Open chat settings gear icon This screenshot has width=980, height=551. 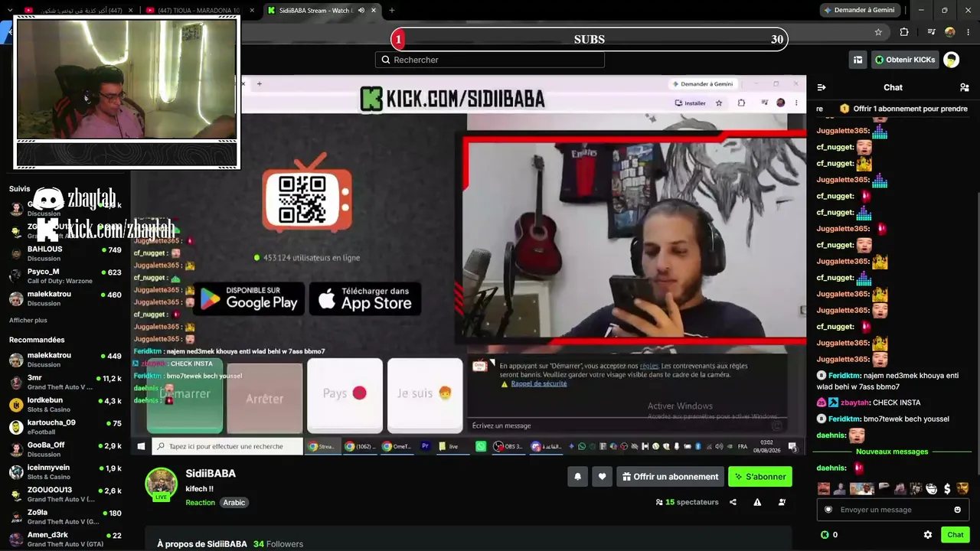pyautogui.click(x=928, y=535)
